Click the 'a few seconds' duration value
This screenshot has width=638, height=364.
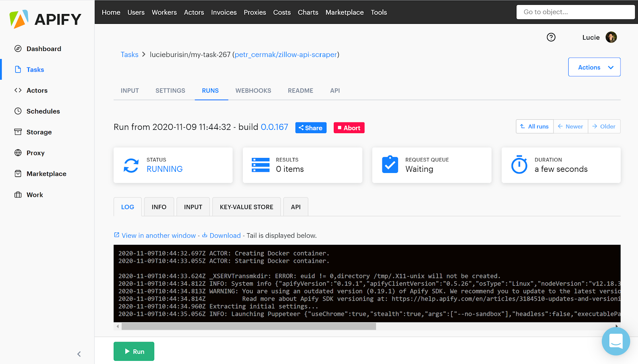click(x=561, y=169)
